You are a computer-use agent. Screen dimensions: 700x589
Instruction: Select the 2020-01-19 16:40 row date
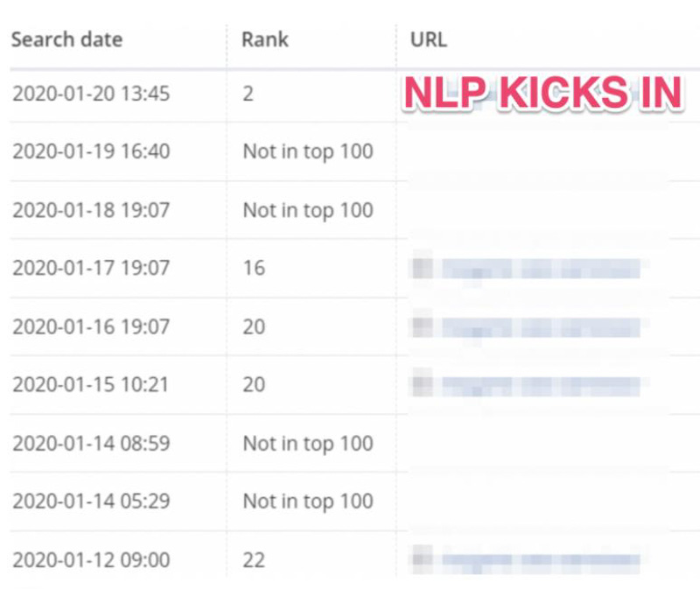point(91,151)
